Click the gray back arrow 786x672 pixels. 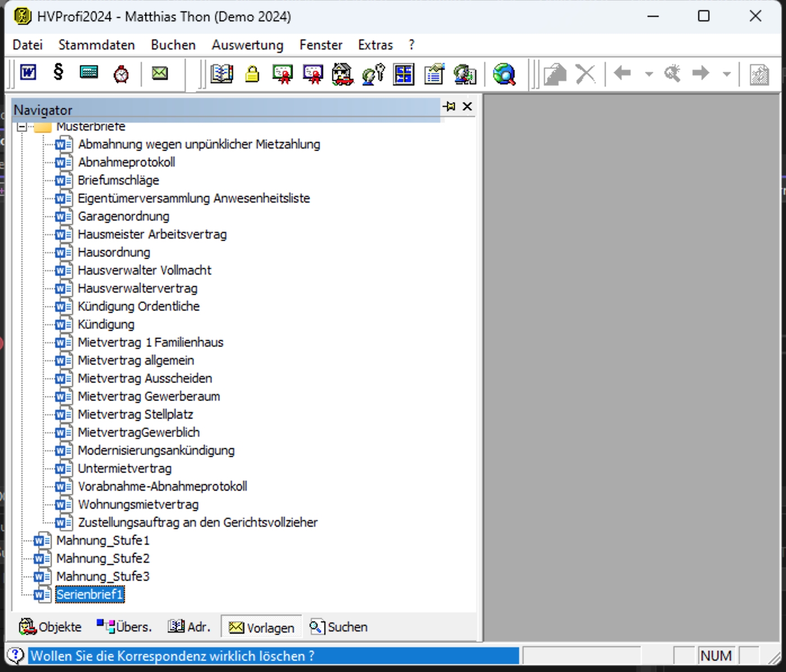[x=622, y=73]
